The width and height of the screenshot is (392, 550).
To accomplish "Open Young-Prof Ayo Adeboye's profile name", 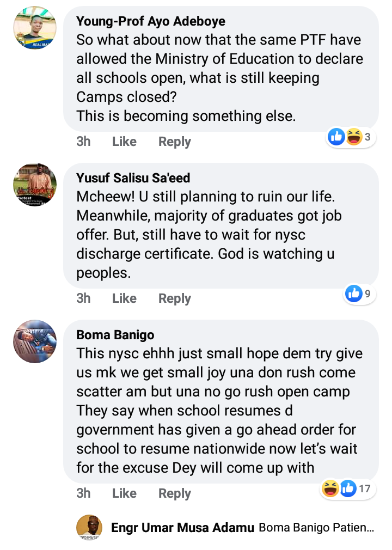I will tap(151, 21).
